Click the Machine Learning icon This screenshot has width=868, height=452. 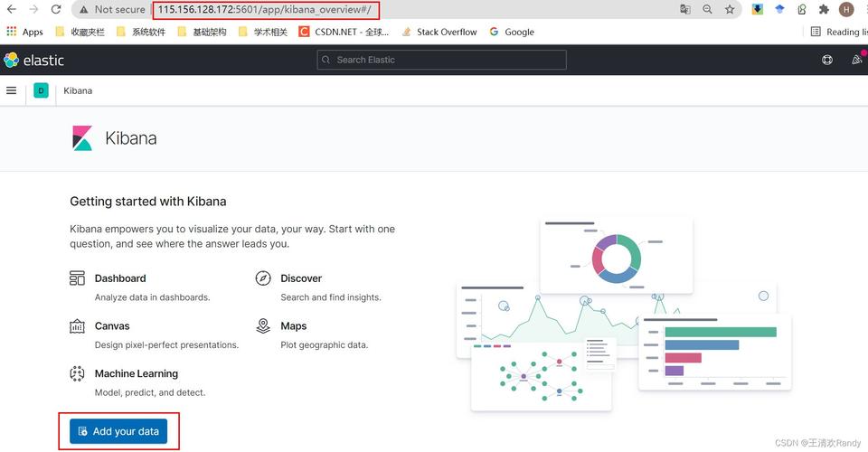(77, 374)
